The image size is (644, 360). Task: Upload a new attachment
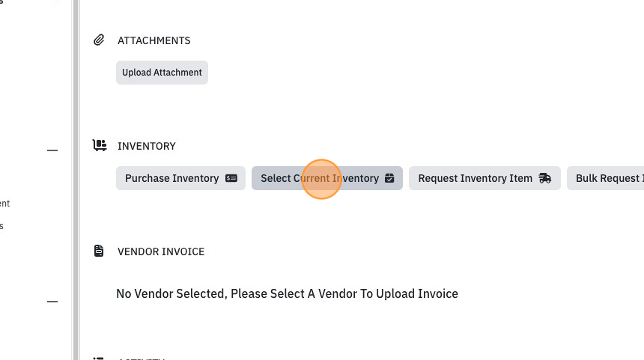(x=162, y=73)
